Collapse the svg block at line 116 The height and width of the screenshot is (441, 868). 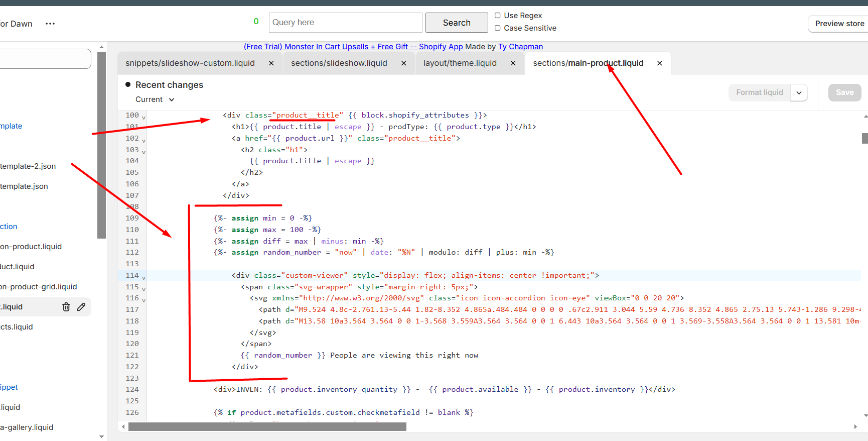tap(143, 301)
